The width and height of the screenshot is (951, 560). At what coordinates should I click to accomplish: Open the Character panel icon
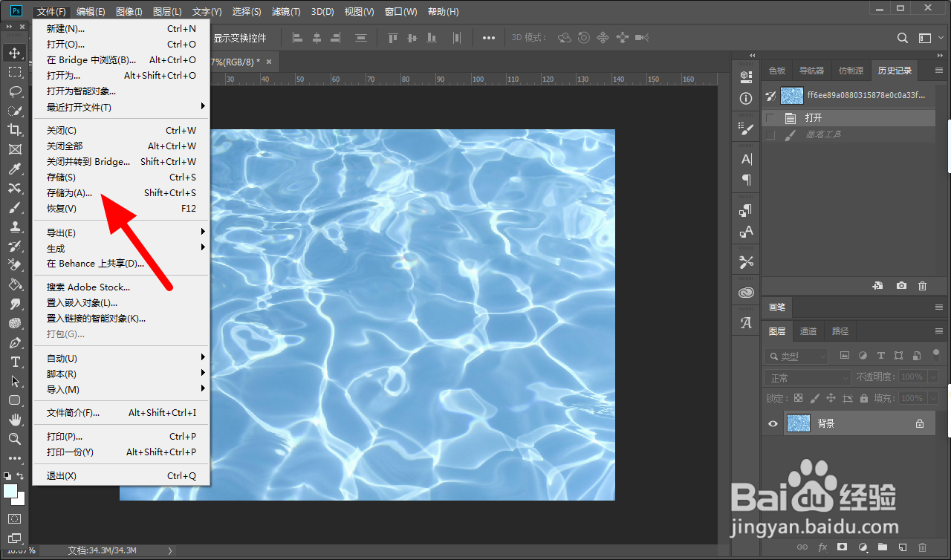[746, 159]
